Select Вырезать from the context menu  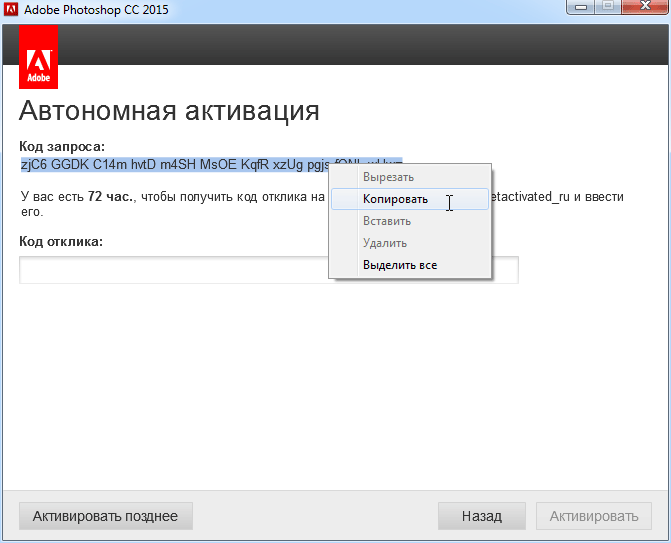pos(410,177)
